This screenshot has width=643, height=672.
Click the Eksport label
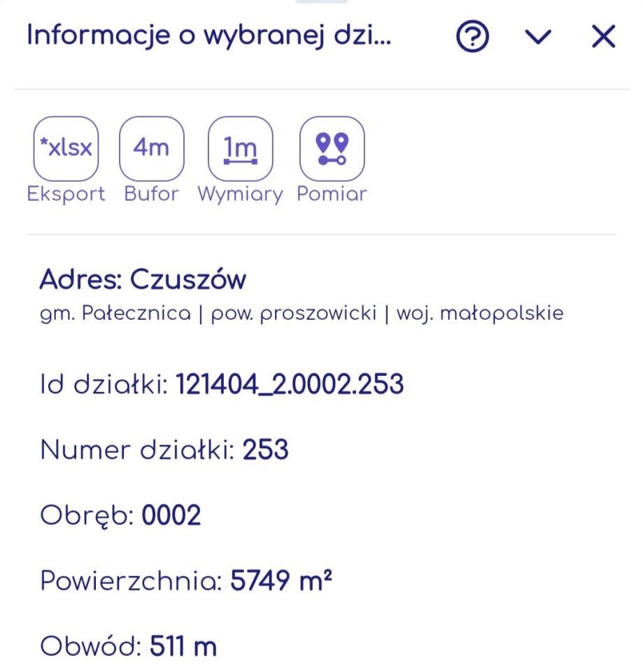click(66, 194)
